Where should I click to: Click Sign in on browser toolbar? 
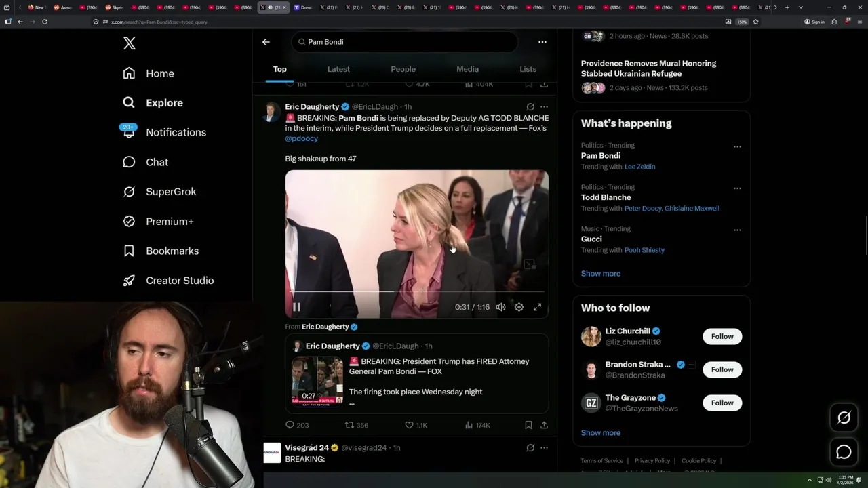click(x=814, y=22)
